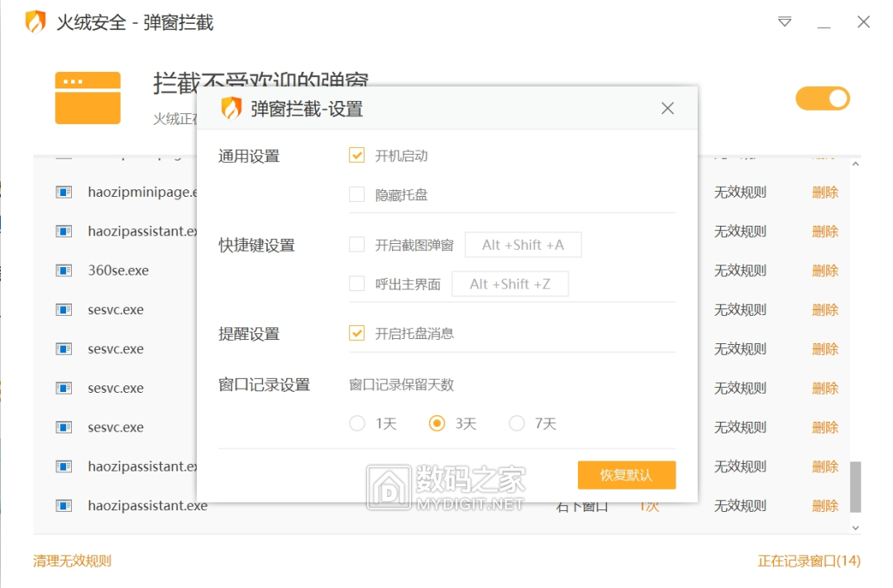This screenshot has height=588, width=893.
Task: Click 无效规则 status in 360se.exe row
Action: click(x=740, y=270)
